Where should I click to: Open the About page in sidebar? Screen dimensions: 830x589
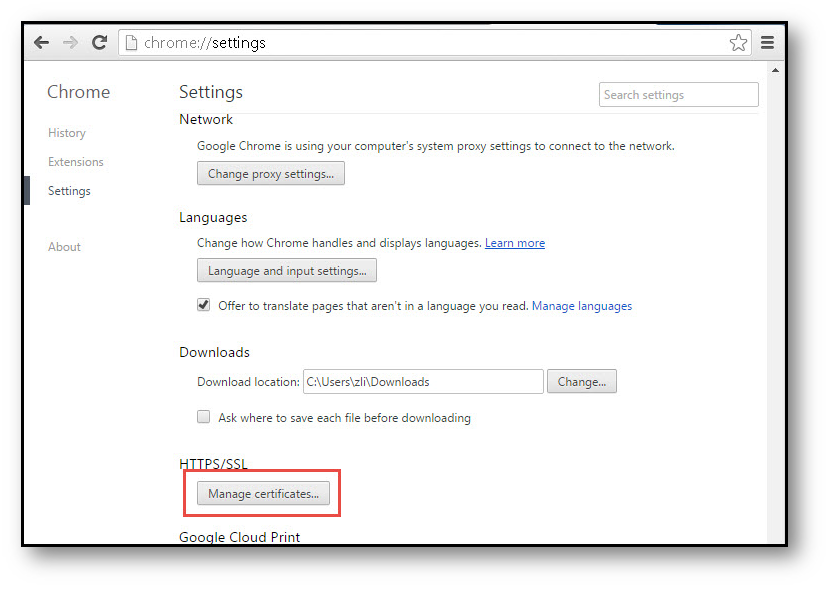[x=64, y=247]
